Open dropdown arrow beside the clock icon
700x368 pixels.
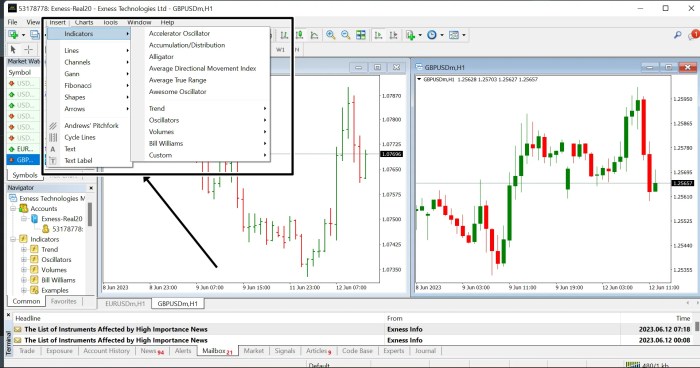pos(442,35)
